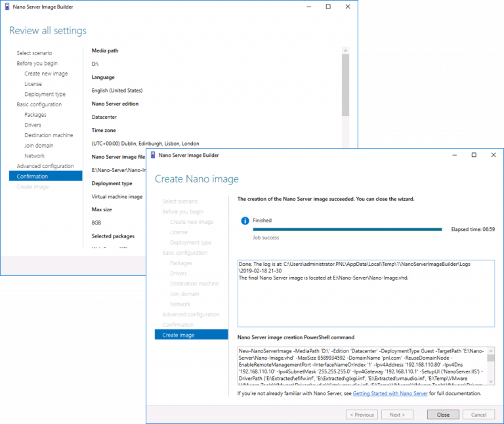Click greyed Advanced configuration in front window
The width and height of the screenshot is (504, 424).
[191, 314]
